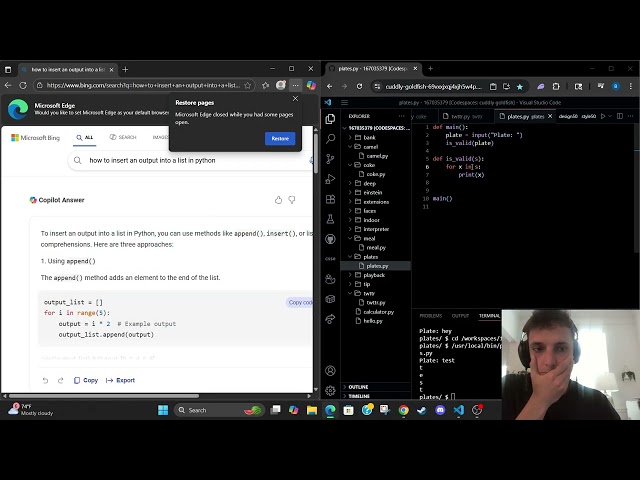Switch to the OUTPUT panel tab

tap(460, 316)
